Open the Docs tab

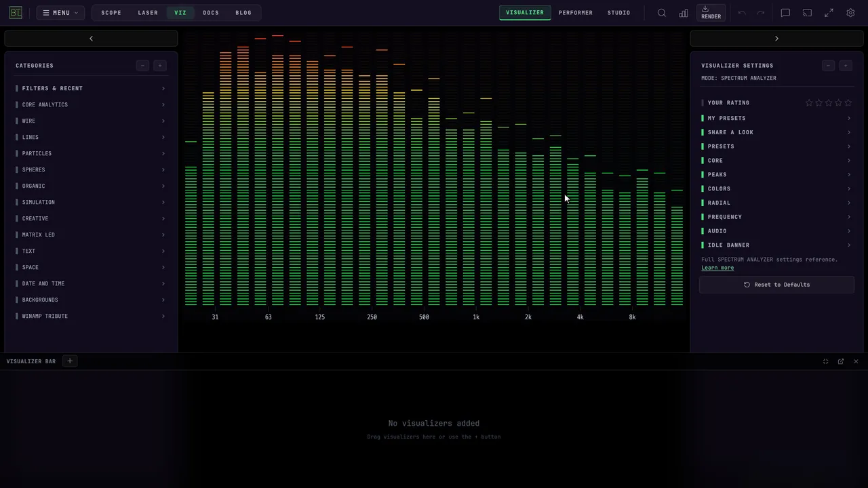211,13
